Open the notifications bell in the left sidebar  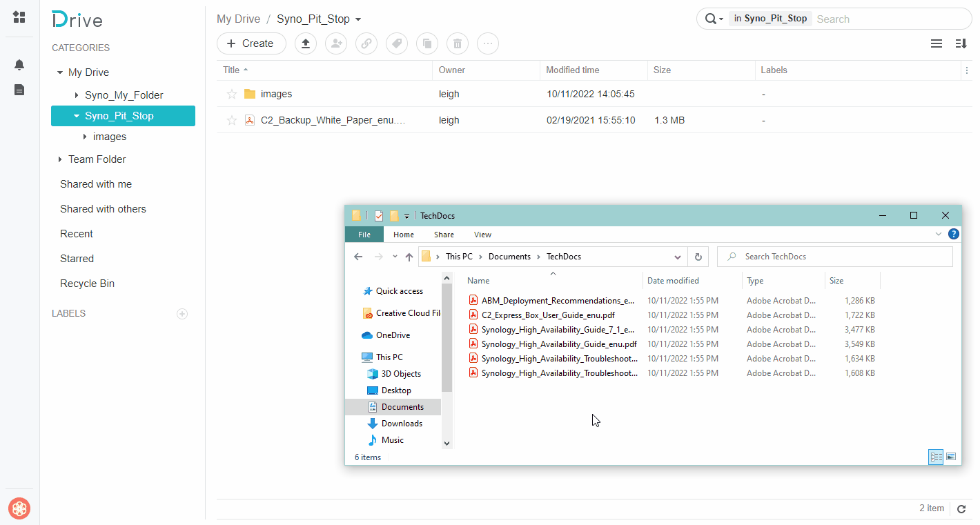[19, 65]
